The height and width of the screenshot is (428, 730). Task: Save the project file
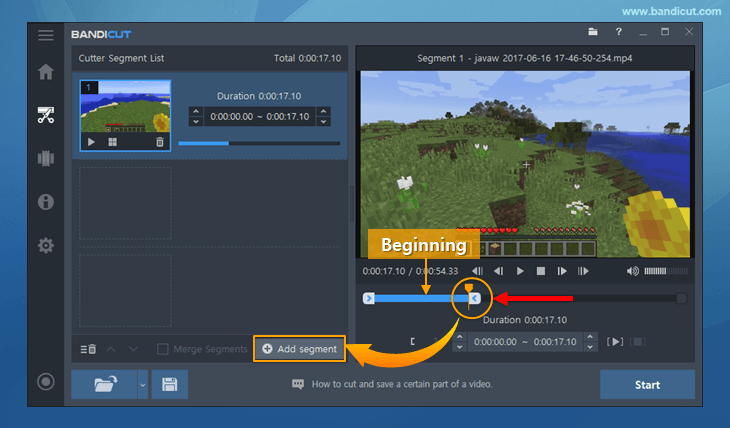(169, 384)
